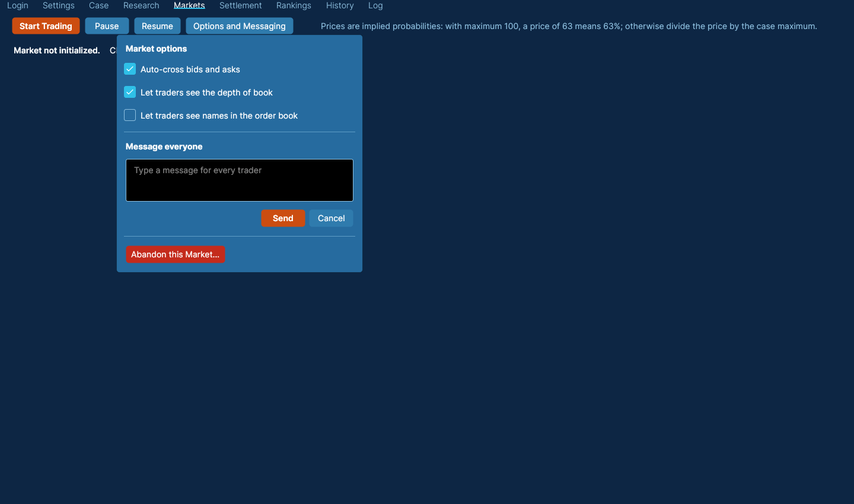Click the Start Trading button
The height and width of the screenshot is (504, 854).
(46, 26)
